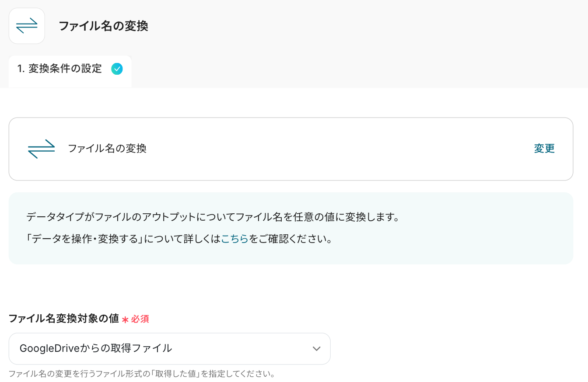Click the ファイル名の変換 label inside the card
The image size is (588, 382).
pyautogui.click(x=107, y=149)
